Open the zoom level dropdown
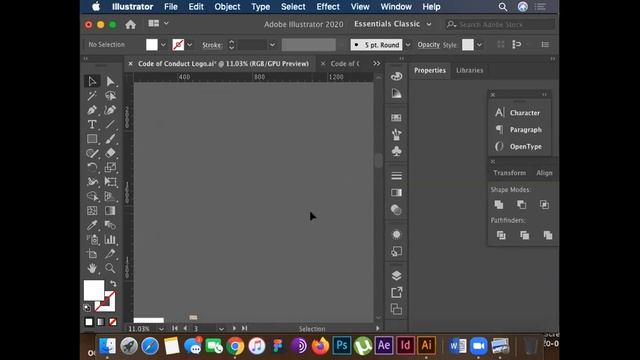Image resolution: width=640 pixels, height=360 pixels. pyautogui.click(x=162, y=329)
